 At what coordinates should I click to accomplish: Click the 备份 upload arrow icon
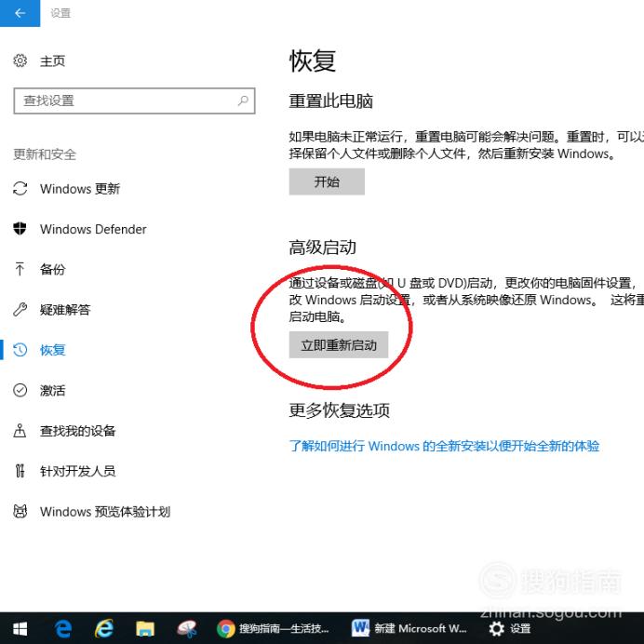pyautogui.click(x=20, y=269)
